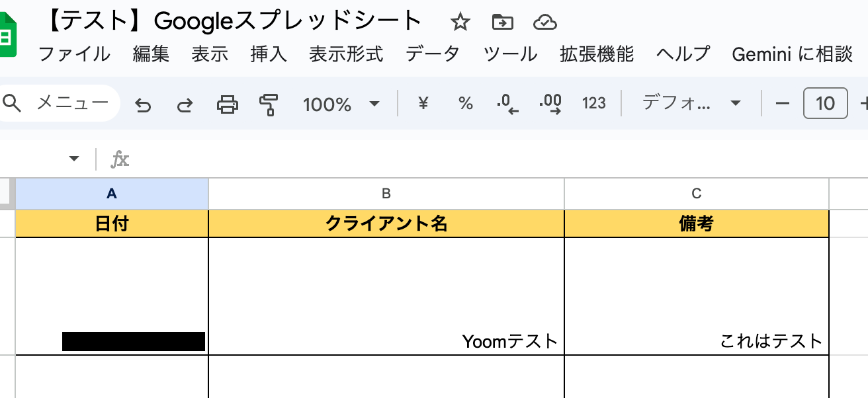
Task: Decrease font size with minus button
Action: (x=783, y=104)
